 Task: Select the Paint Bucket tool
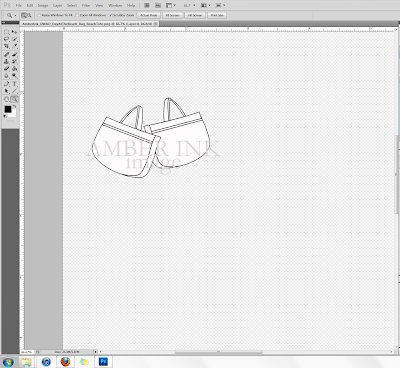[x=14, y=69]
